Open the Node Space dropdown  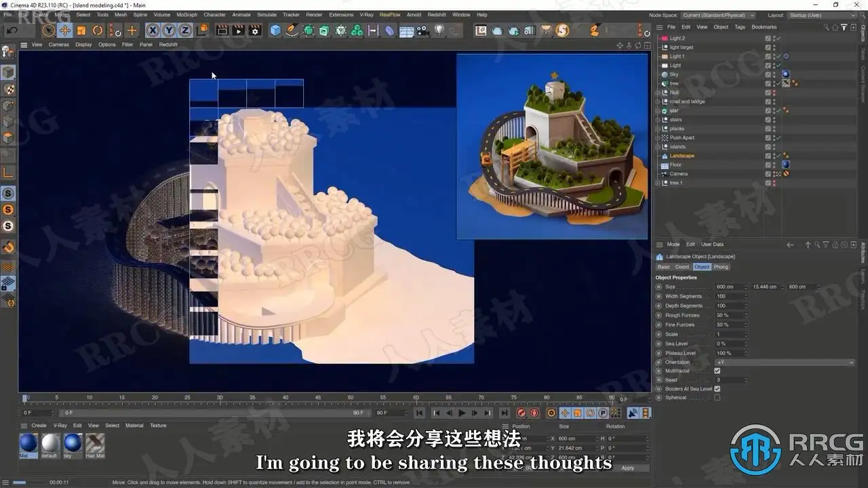718,15
